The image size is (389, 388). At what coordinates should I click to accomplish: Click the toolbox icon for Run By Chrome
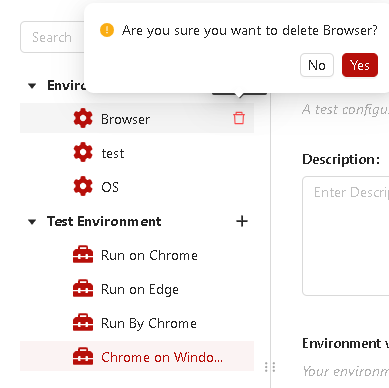point(83,322)
